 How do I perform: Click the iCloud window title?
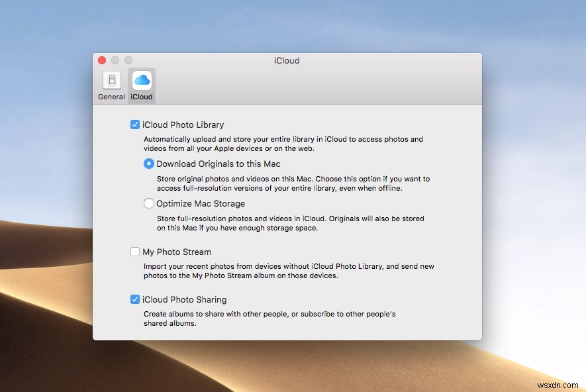(x=286, y=60)
